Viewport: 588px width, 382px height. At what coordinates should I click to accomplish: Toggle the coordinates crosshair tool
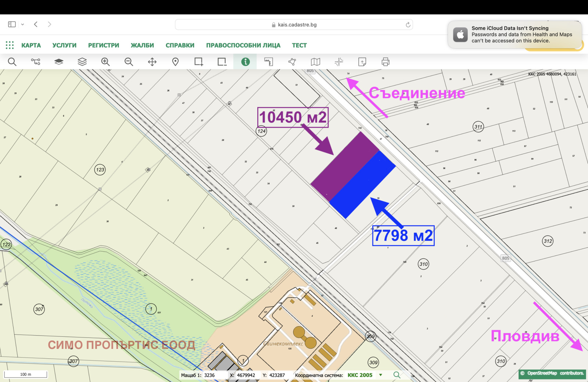339,62
